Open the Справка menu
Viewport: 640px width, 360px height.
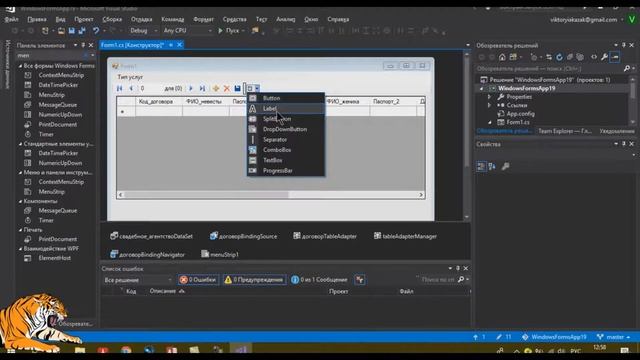click(338, 19)
